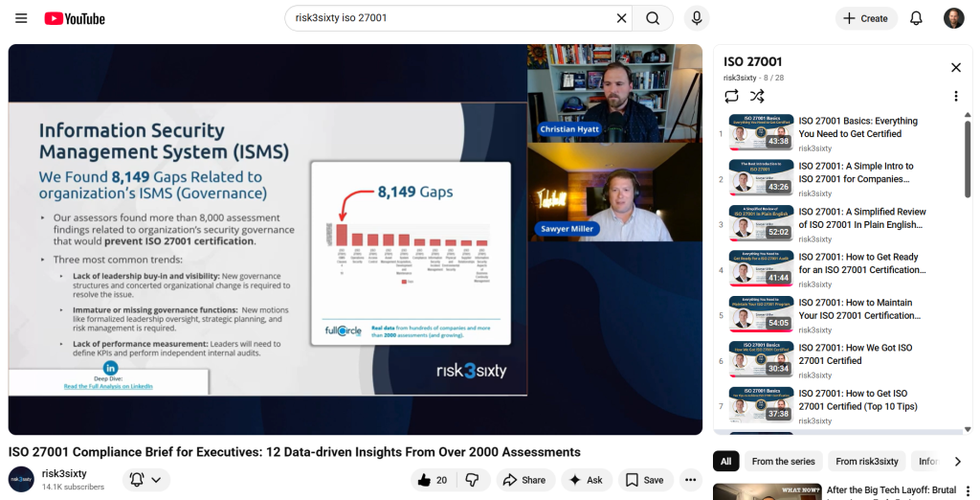Viewport: 980px width, 500px height.
Task: Click playlist scrollbar up arrow
Action: pyautogui.click(x=968, y=115)
